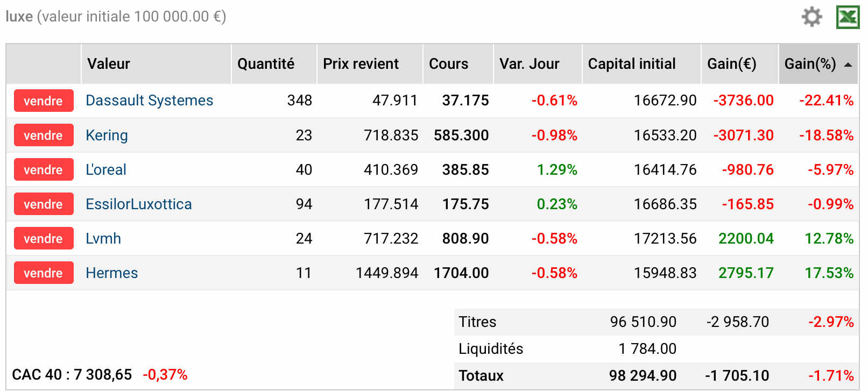The image size is (868, 392).
Task: Sell the Lvmh position
Action: click(44, 238)
